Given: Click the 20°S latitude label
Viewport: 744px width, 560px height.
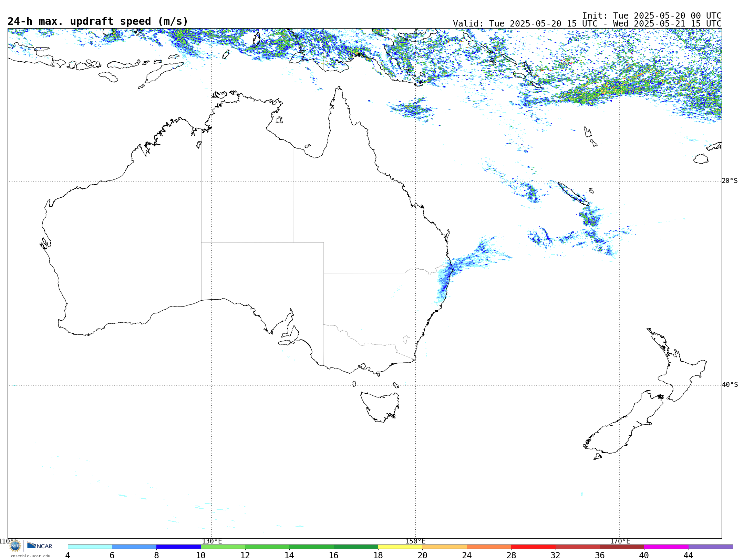Looking at the screenshot, I should pyautogui.click(x=730, y=181).
